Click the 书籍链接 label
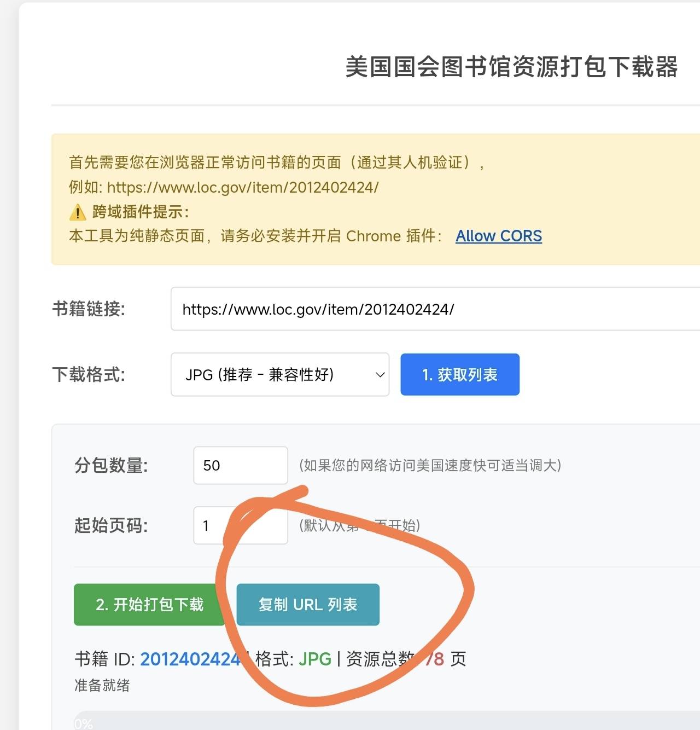Image resolution: width=700 pixels, height=730 pixels. pos(89,309)
